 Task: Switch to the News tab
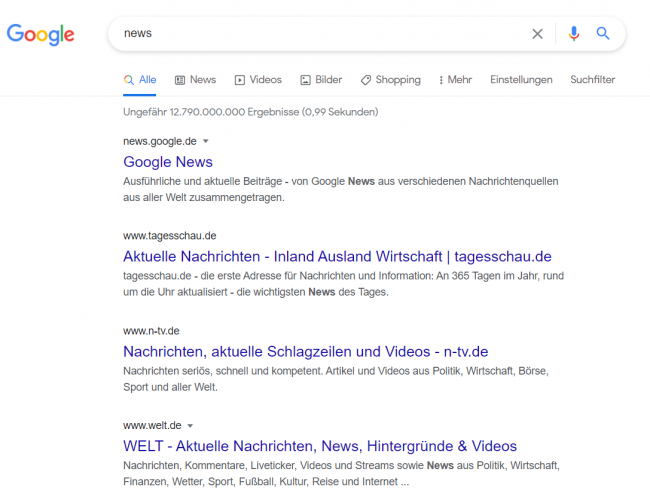[x=195, y=80]
